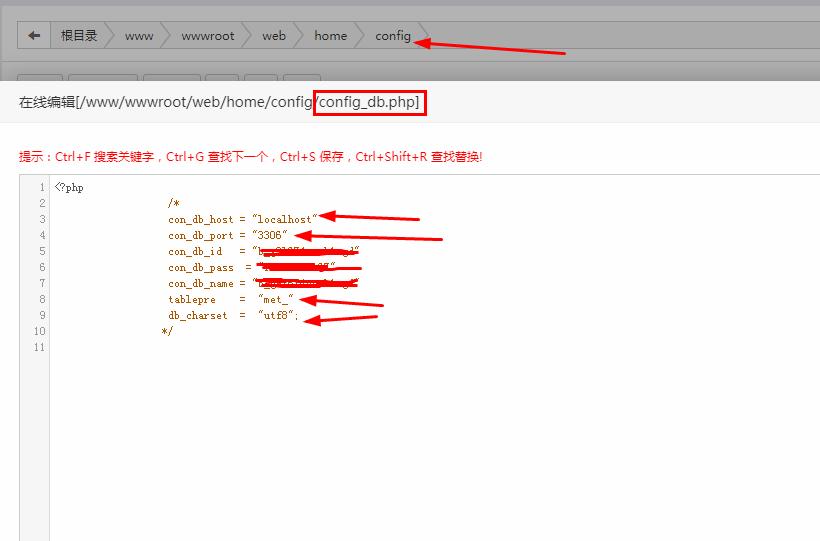This screenshot has height=541, width=820.
Task: Select the web folder in the breadcrumb
Action: tap(274, 36)
